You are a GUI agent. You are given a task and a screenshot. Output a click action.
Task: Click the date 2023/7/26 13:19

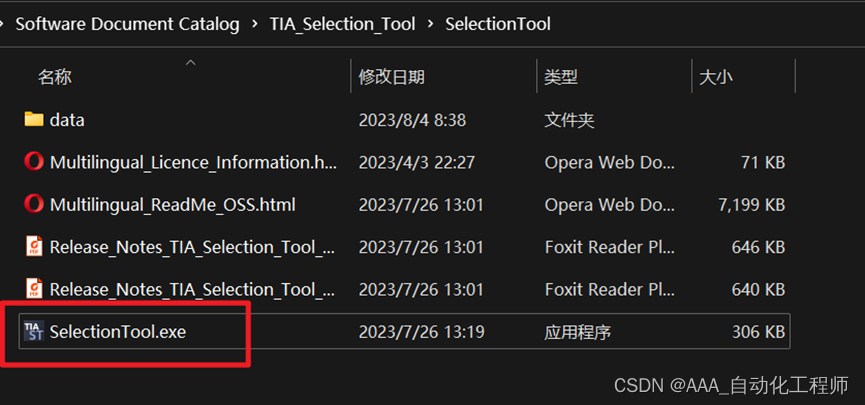click(421, 332)
